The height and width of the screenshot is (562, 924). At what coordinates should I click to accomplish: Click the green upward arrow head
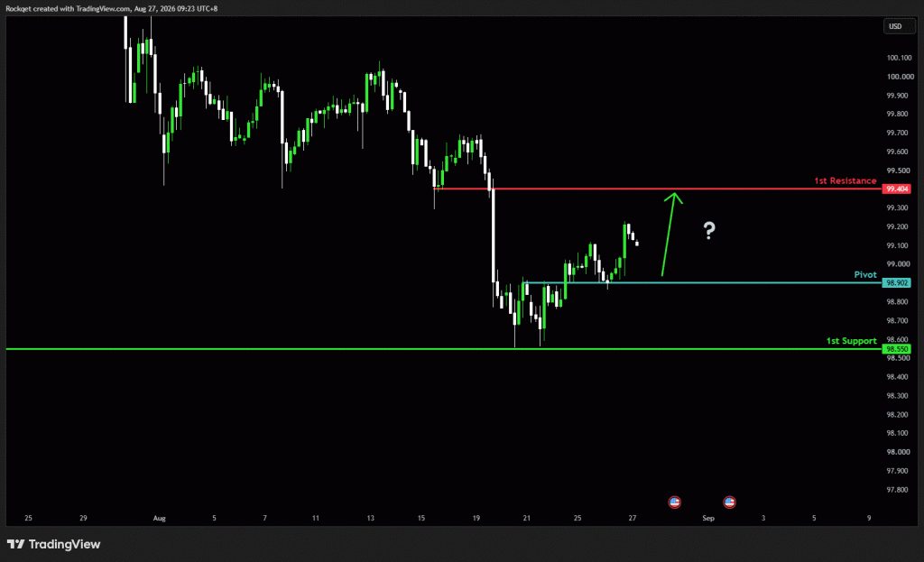pos(674,198)
